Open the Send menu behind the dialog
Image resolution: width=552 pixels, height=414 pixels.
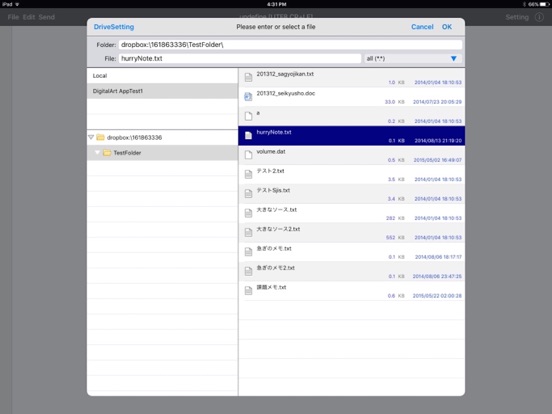[x=46, y=17]
